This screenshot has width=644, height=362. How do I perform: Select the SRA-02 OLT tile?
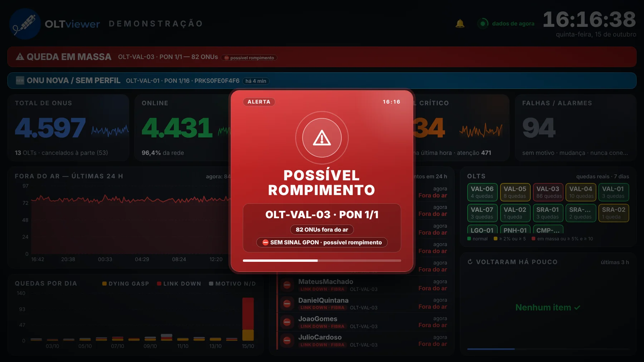[x=614, y=213]
